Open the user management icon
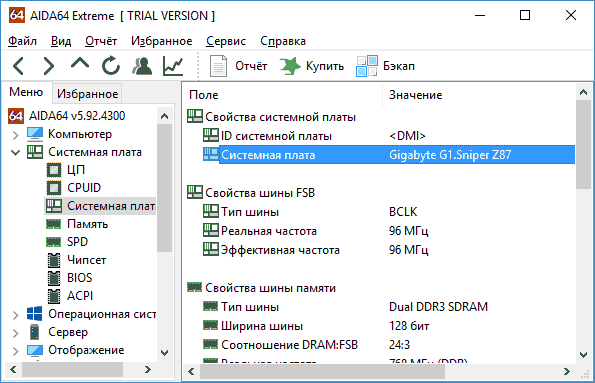Image resolution: width=595 pixels, height=383 pixels. point(142,66)
